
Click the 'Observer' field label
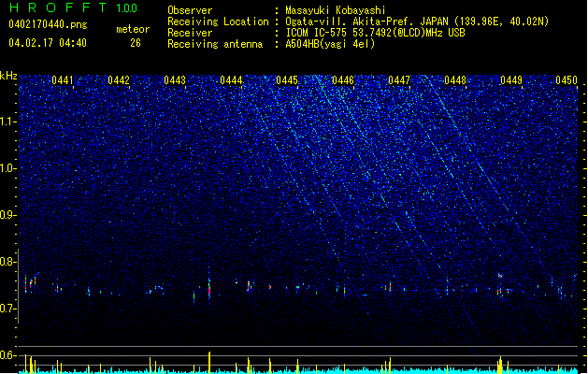190,10
